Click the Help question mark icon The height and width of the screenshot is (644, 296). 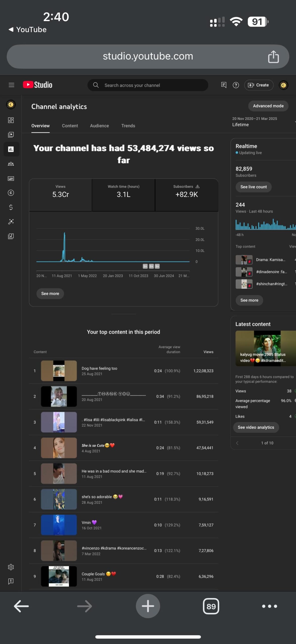coord(236,85)
